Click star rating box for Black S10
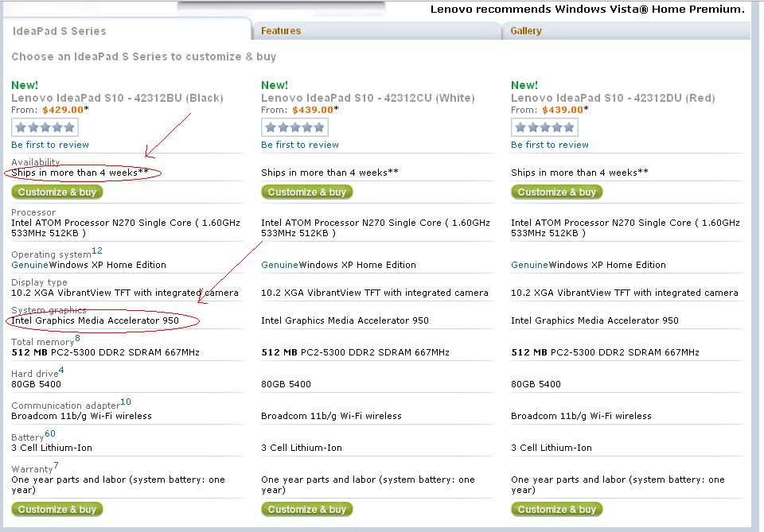764x532 pixels. click(45, 127)
